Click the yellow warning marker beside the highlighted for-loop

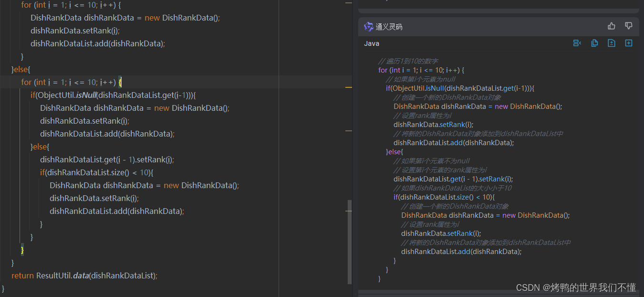tap(348, 88)
